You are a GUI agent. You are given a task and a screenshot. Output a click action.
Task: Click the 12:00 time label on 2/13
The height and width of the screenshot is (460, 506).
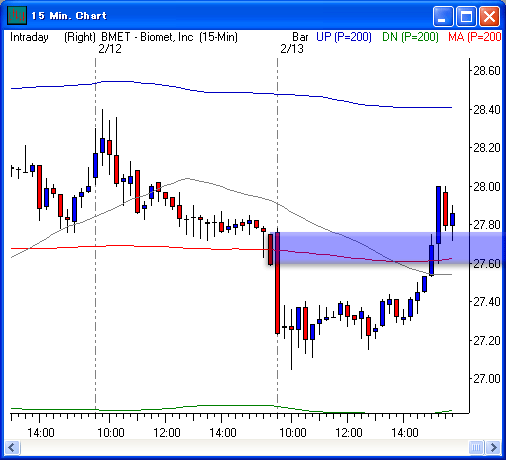[348, 433]
